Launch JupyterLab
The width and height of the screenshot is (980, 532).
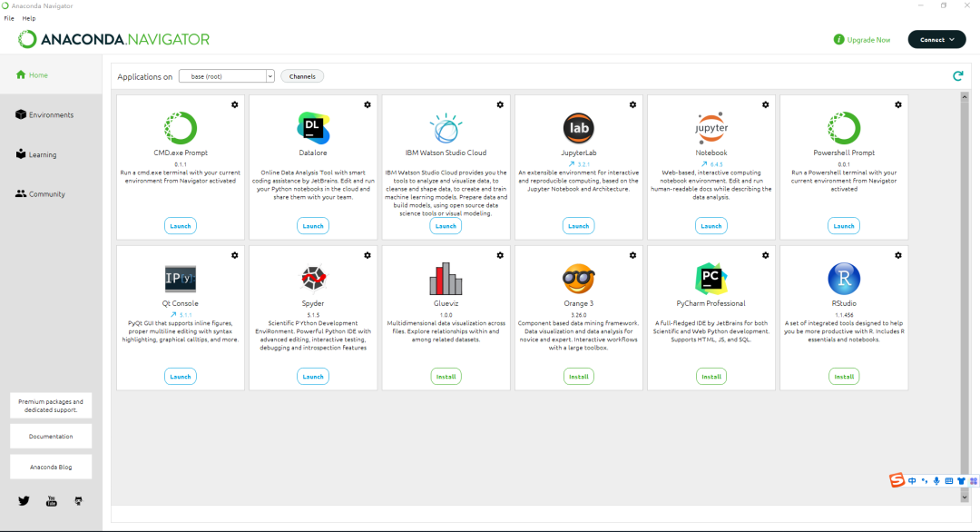pos(578,226)
